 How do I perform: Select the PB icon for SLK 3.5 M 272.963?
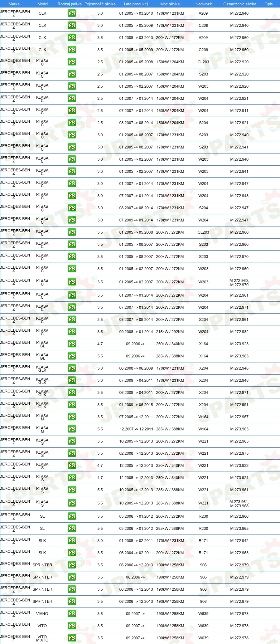click(72, 553)
